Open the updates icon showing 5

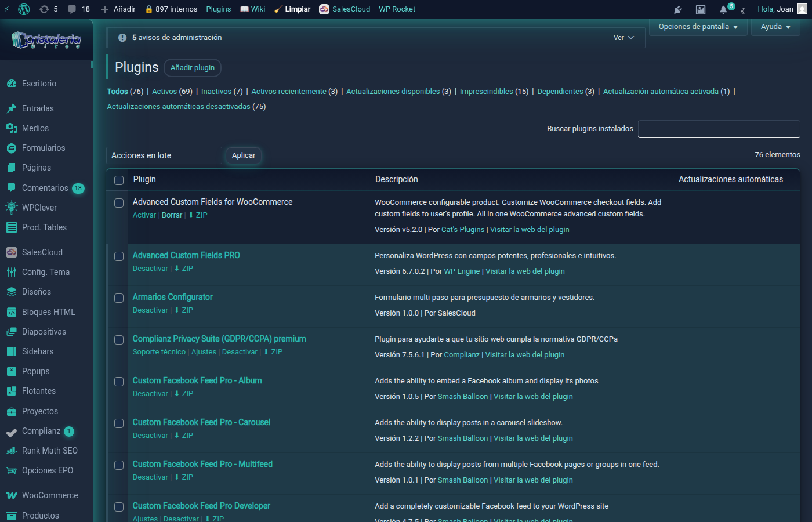pos(44,9)
